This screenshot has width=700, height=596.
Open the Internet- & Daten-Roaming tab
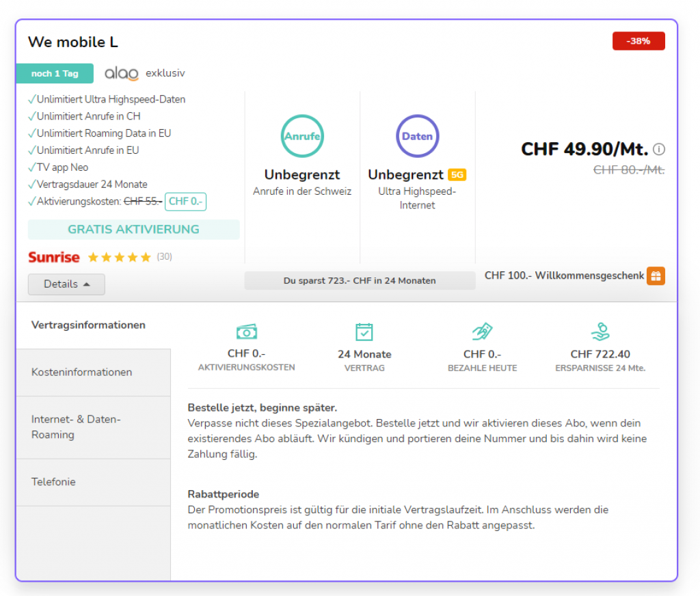click(x=76, y=427)
